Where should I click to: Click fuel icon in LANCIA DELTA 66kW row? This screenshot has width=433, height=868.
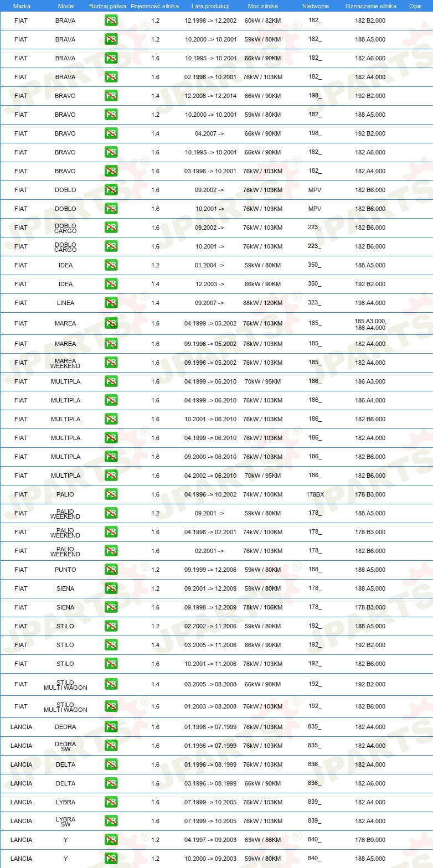(x=111, y=783)
